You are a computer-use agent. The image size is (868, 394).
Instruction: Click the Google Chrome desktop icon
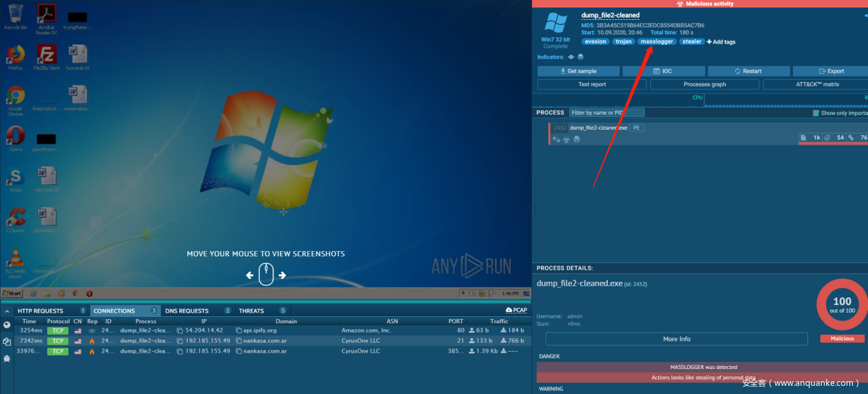coord(16,96)
